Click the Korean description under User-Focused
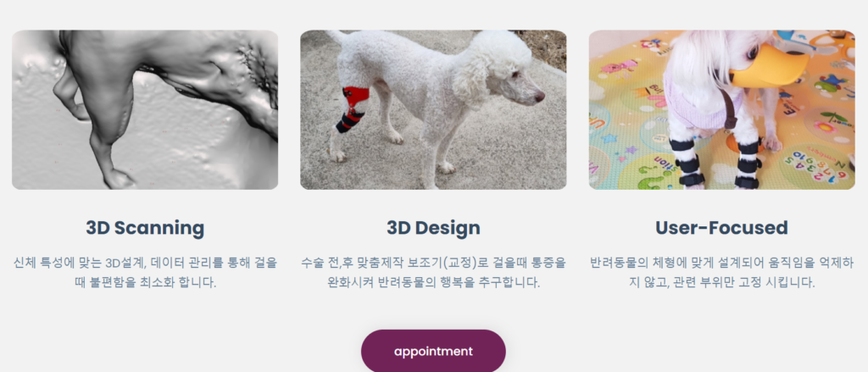The height and width of the screenshot is (372, 868). [x=721, y=272]
